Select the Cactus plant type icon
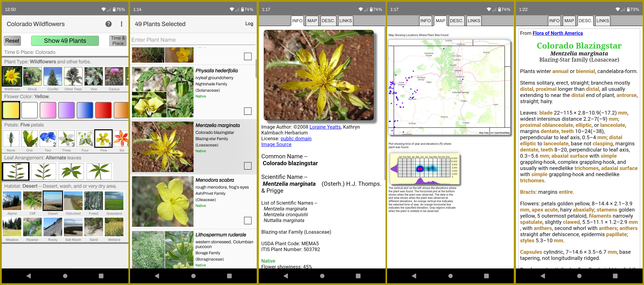Image resolution: width=644 pixels, height=285 pixels. pyautogui.click(x=114, y=77)
